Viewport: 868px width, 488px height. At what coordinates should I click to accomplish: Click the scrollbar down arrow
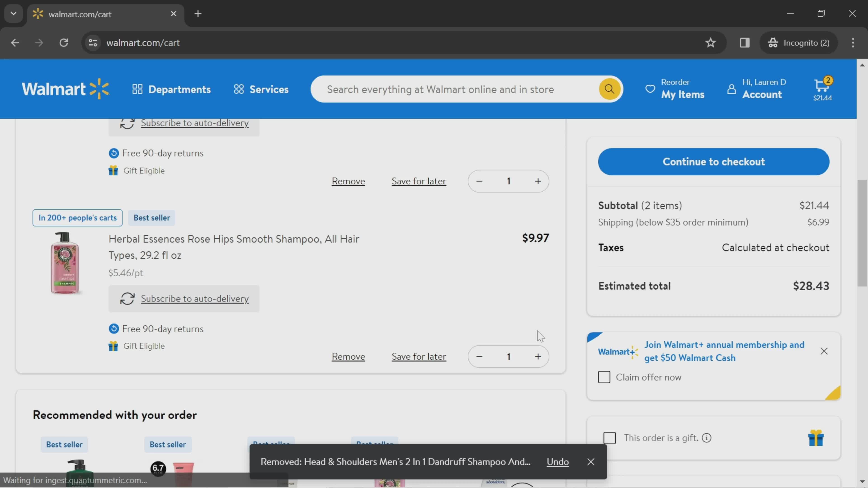pos(862,482)
